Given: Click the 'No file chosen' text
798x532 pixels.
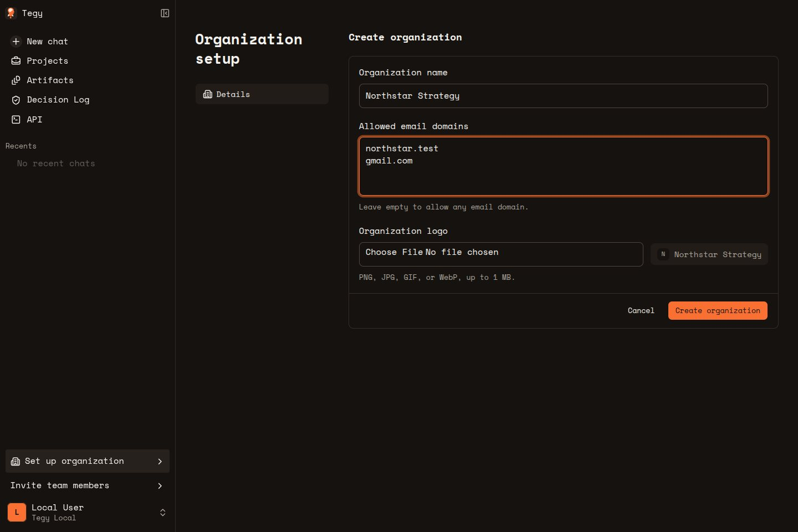Looking at the screenshot, I should point(462,252).
